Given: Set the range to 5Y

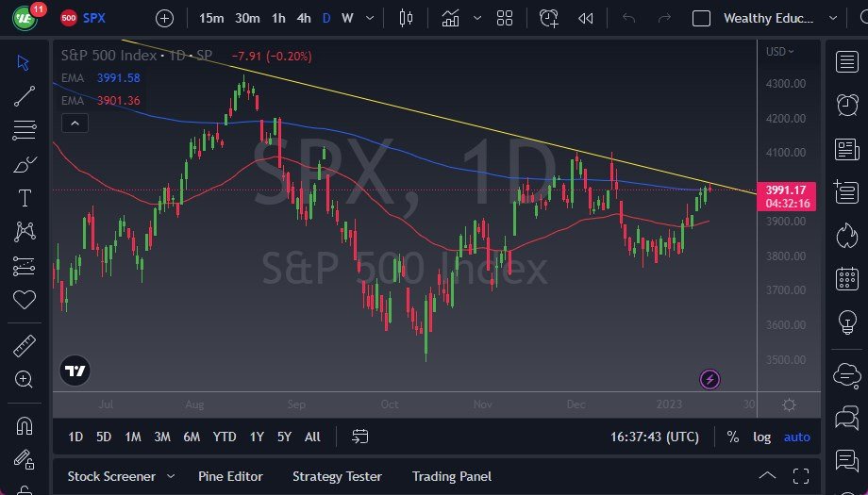Looking at the screenshot, I should [284, 437].
